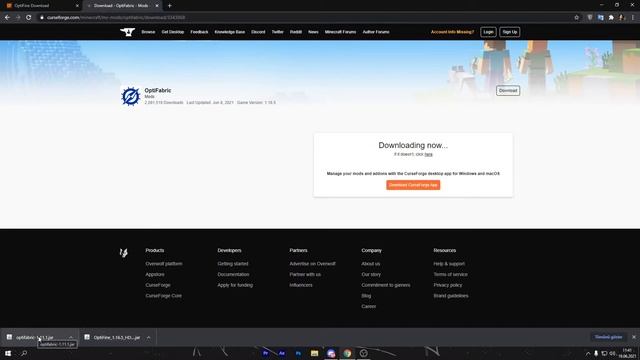Screen dimensions: 640x360
Task: Open Photoshop from taskbar
Action: click(298, 353)
